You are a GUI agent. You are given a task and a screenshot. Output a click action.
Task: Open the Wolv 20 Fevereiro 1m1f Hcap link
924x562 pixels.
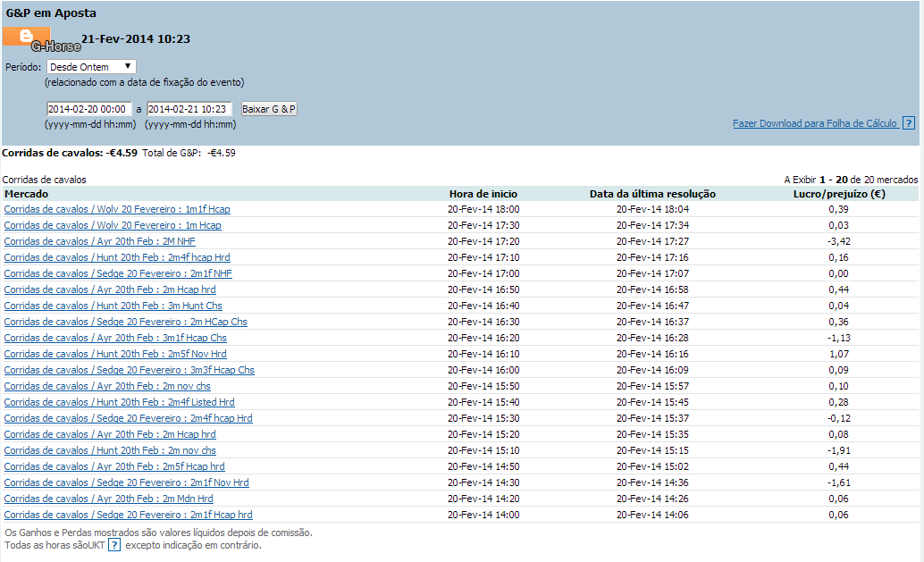tap(117, 209)
